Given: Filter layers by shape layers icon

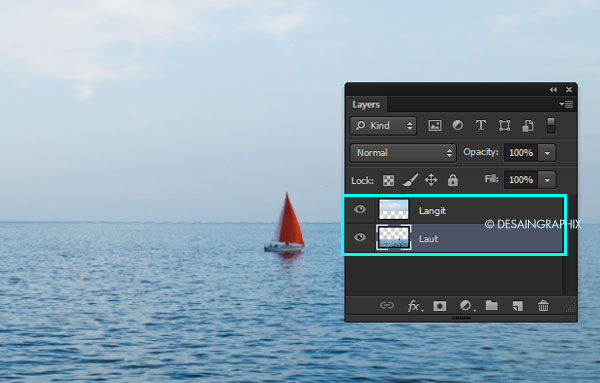Looking at the screenshot, I should (x=504, y=125).
